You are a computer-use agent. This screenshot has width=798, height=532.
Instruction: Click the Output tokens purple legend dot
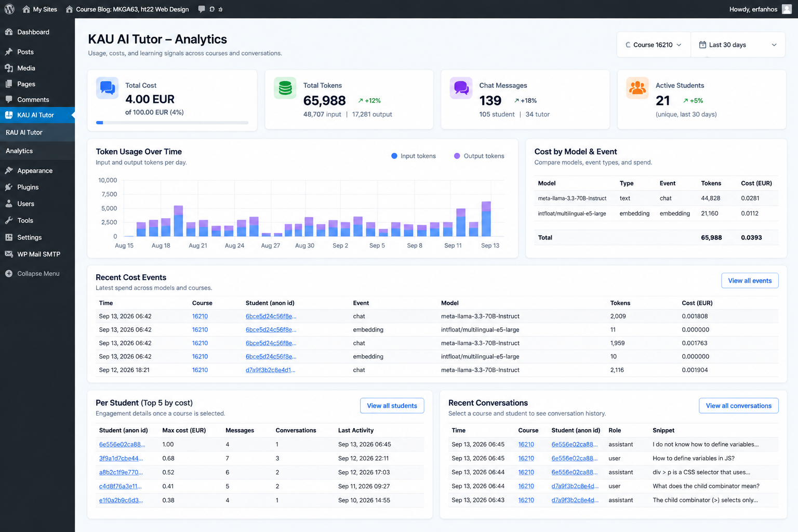pos(457,156)
